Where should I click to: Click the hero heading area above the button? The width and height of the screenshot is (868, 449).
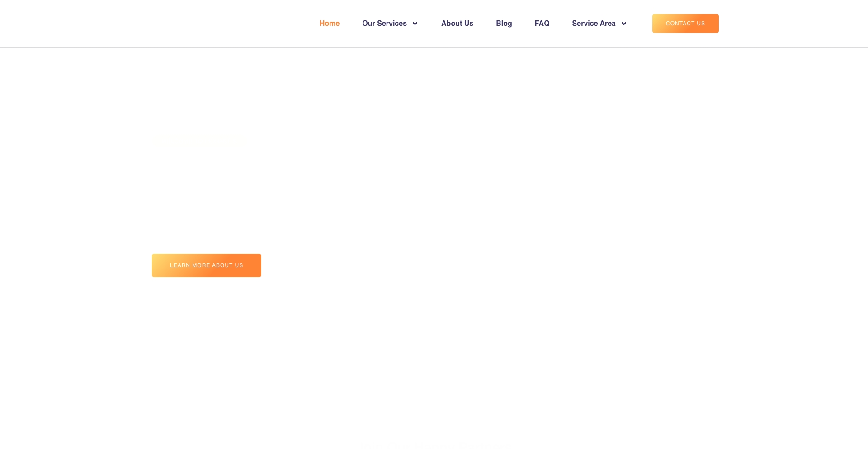click(x=199, y=140)
